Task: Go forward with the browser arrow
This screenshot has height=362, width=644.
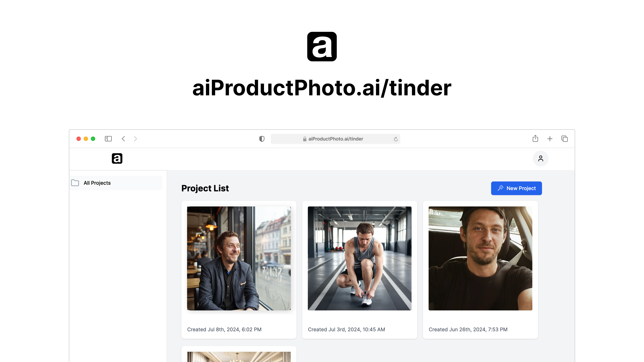Action: 135,139
